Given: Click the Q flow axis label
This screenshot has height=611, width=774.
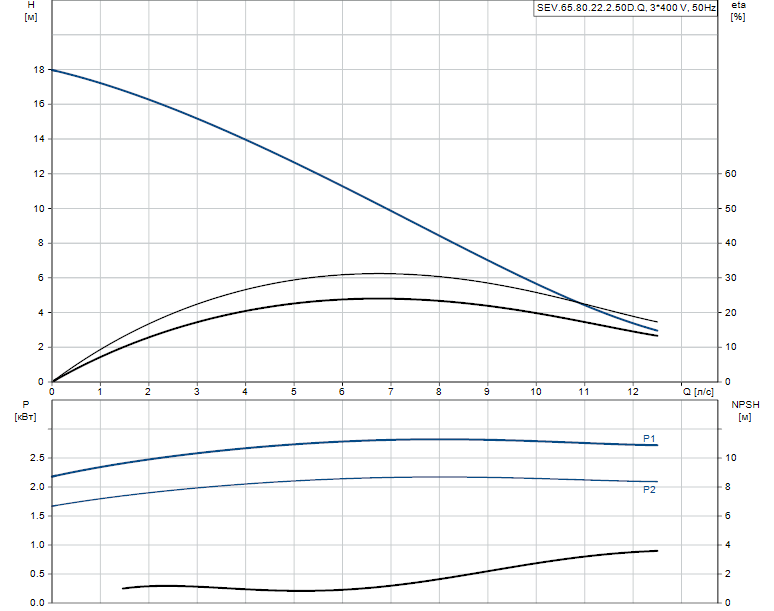Looking at the screenshot, I should (x=698, y=392).
